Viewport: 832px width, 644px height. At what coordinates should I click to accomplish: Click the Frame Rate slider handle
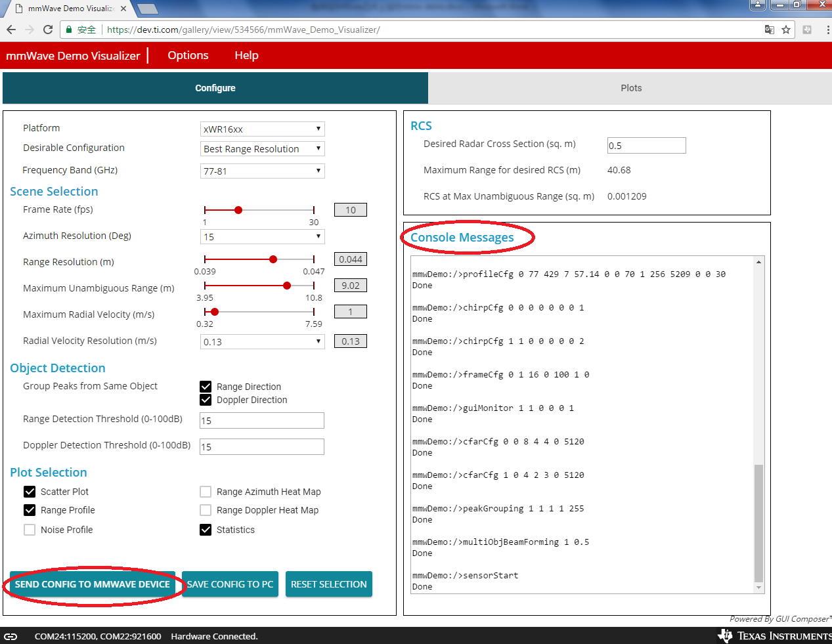click(238, 210)
